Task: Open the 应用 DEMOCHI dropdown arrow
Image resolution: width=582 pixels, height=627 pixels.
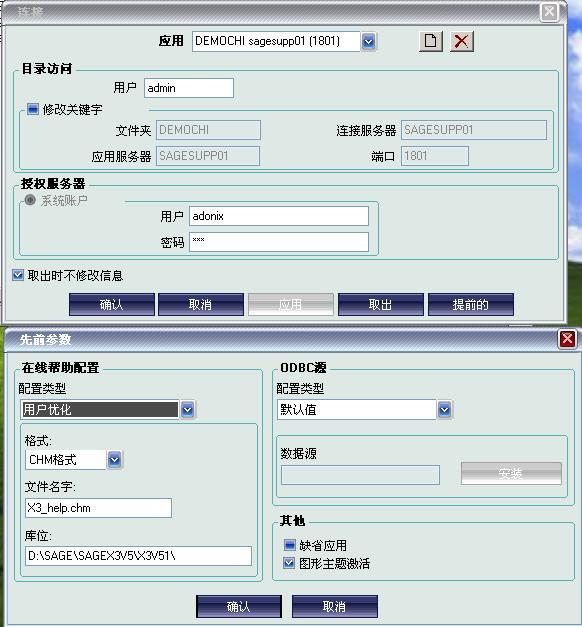Action: (368, 41)
